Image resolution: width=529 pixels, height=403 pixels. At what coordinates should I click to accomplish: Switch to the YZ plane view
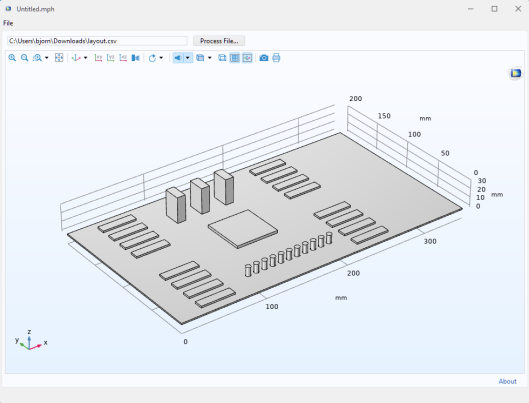(111, 58)
